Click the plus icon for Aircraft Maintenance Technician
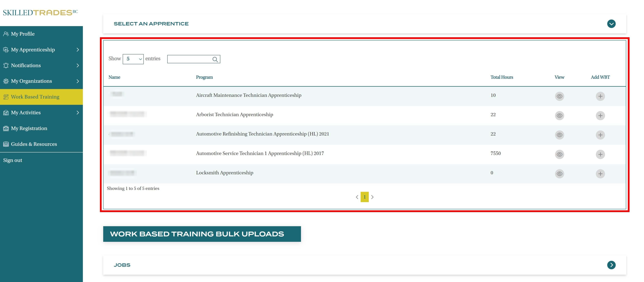The height and width of the screenshot is (282, 644). pos(600,96)
